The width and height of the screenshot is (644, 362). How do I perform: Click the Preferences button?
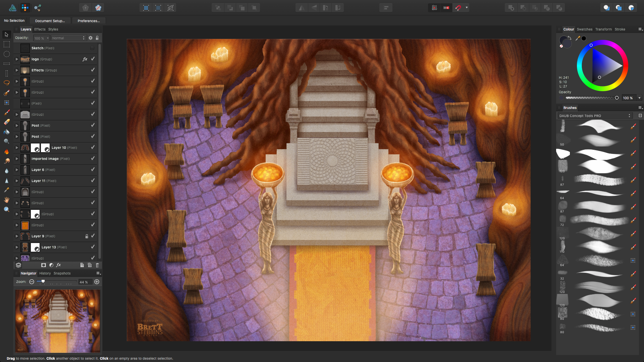pyautogui.click(x=89, y=21)
